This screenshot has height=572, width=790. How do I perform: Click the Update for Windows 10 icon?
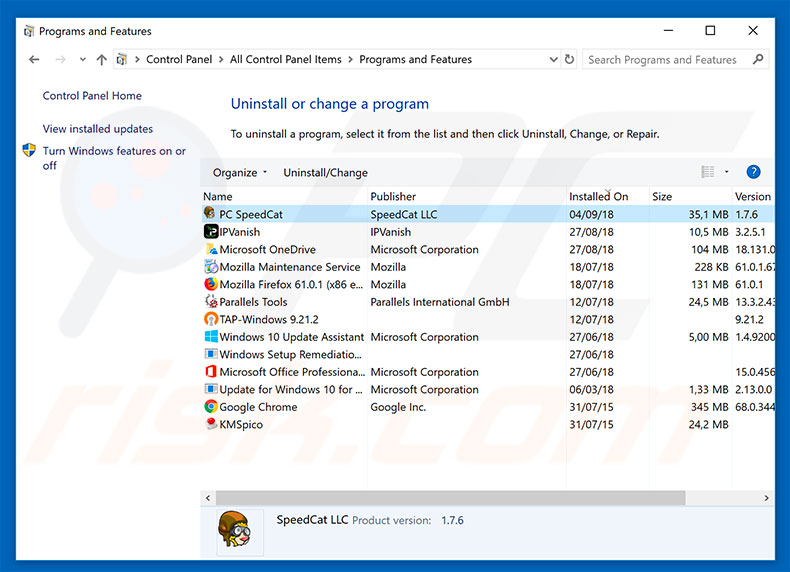pyautogui.click(x=211, y=389)
